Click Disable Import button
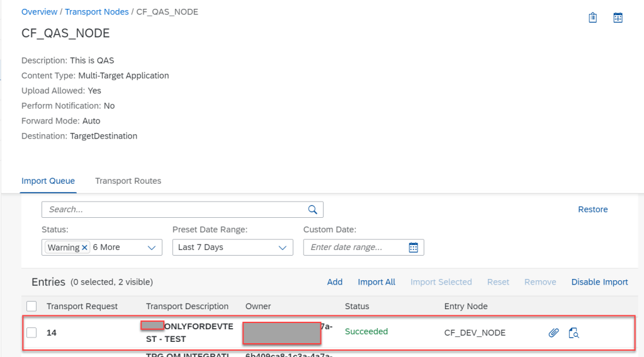Image resolution: width=644 pixels, height=357 pixels. [599, 282]
